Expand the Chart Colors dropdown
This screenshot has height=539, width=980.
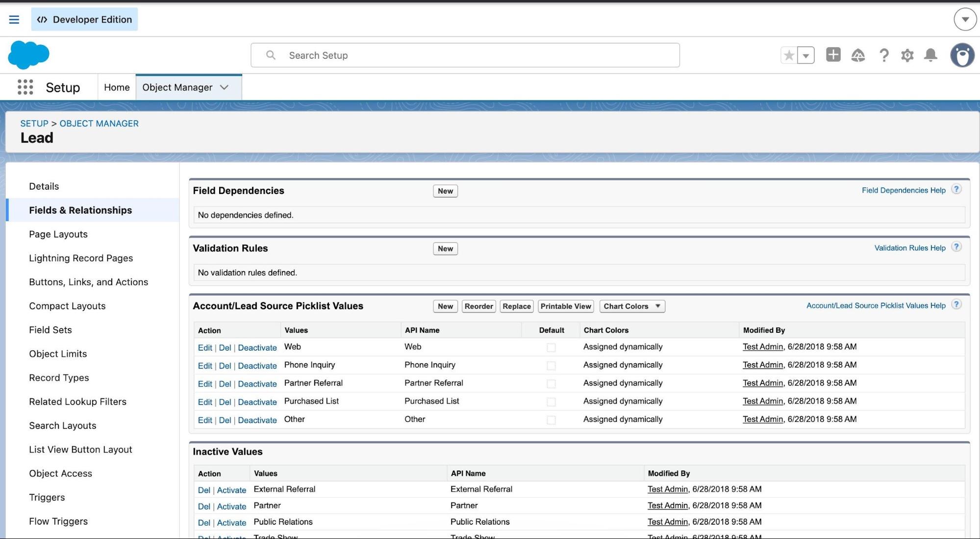pos(632,306)
